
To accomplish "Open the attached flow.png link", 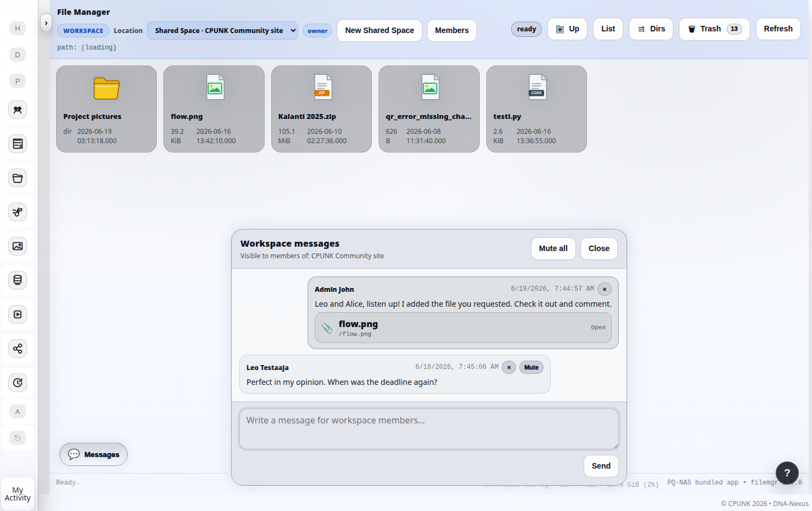I will [x=598, y=328].
